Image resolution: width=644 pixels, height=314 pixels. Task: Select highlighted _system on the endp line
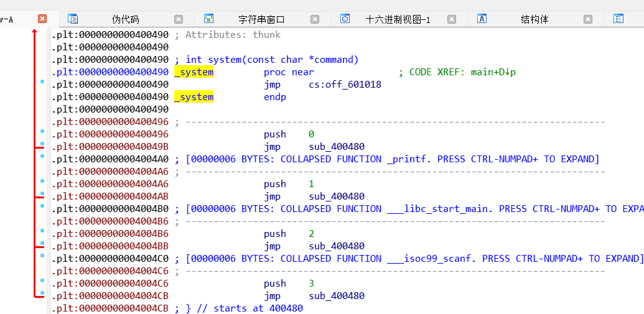[194, 97]
